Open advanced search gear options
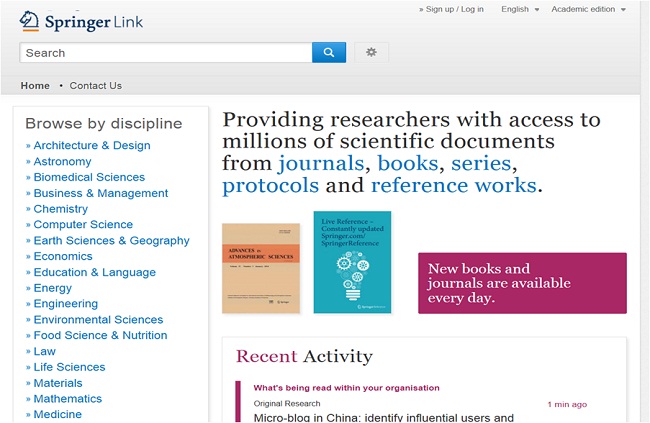 371,52
